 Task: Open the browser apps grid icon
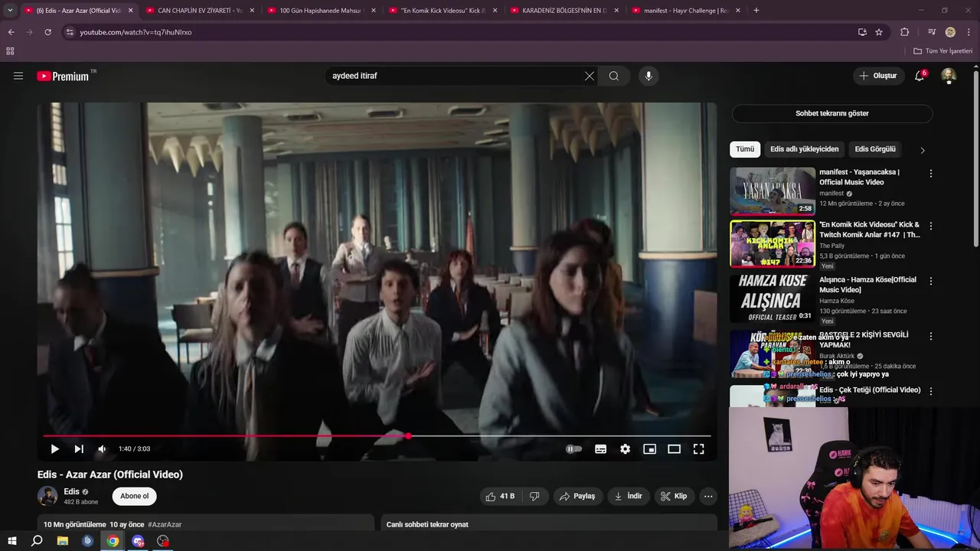coord(10,51)
